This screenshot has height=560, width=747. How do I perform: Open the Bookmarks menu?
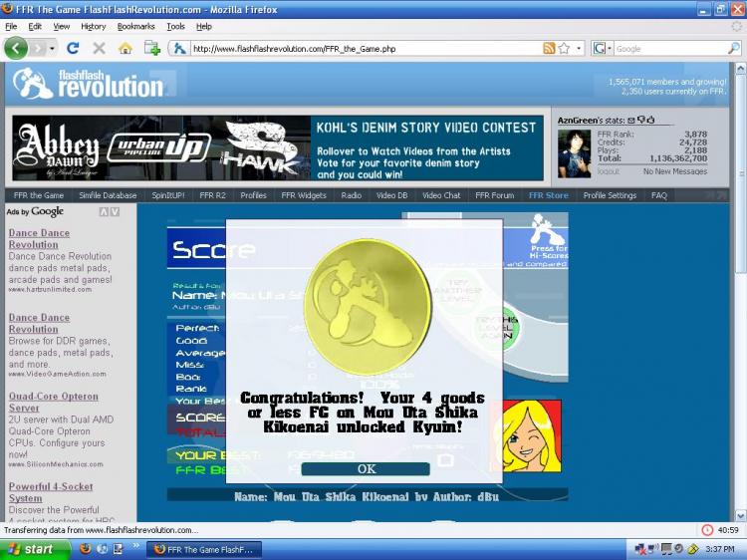coord(135,26)
